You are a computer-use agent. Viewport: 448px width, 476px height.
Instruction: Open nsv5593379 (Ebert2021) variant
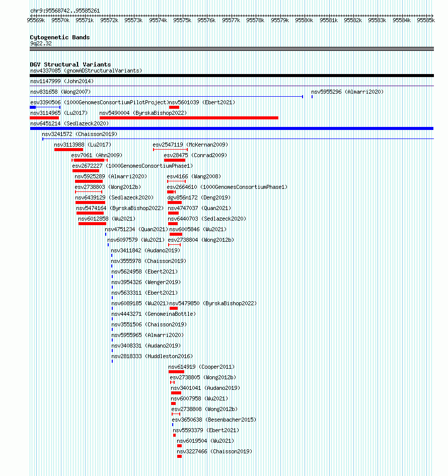click(206, 431)
